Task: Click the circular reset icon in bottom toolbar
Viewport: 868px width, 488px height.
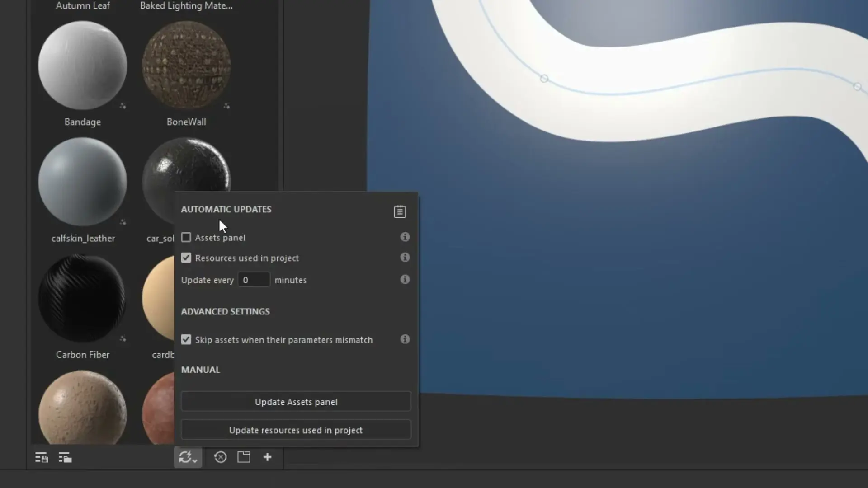Action: click(220, 457)
